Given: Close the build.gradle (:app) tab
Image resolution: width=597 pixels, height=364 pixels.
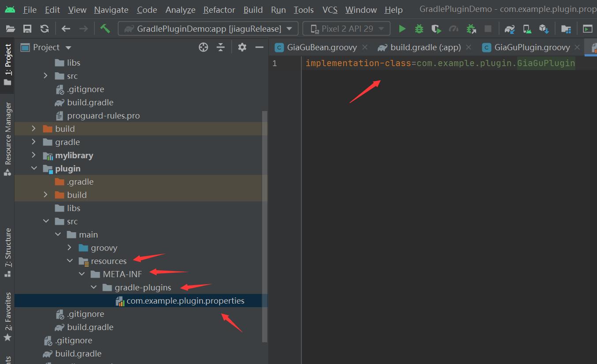Looking at the screenshot, I should (x=469, y=47).
